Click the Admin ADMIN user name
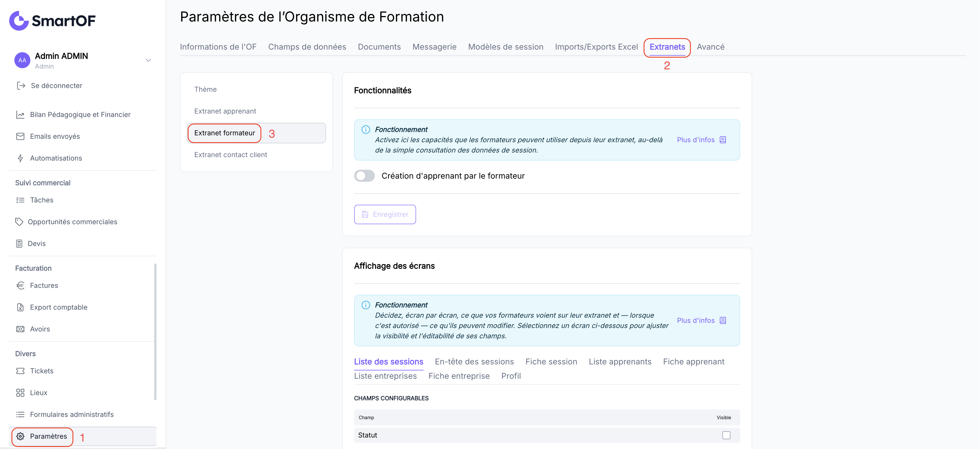The height and width of the screenshot is (449, 980). coord(61,56)
